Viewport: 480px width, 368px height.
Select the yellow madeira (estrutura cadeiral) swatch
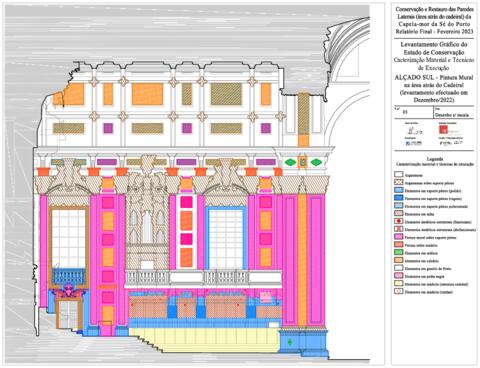point(399,284)
